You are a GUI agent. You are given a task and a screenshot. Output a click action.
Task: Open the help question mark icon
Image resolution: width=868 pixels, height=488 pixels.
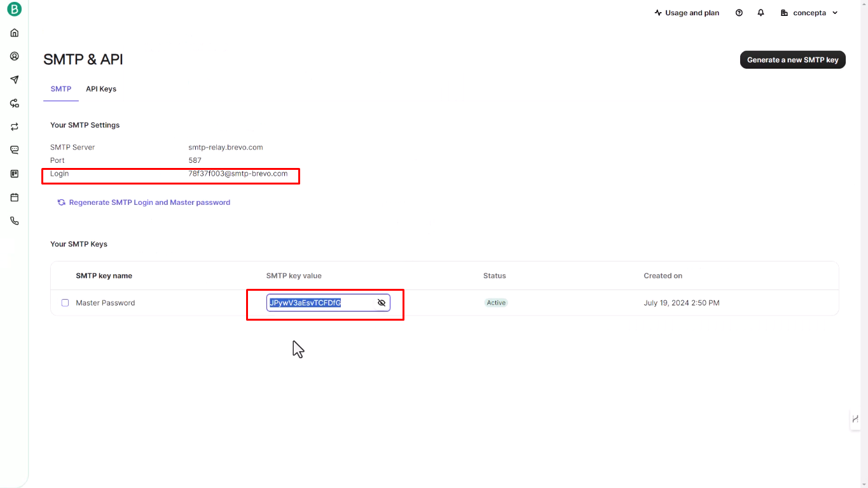tap(739, 13)
